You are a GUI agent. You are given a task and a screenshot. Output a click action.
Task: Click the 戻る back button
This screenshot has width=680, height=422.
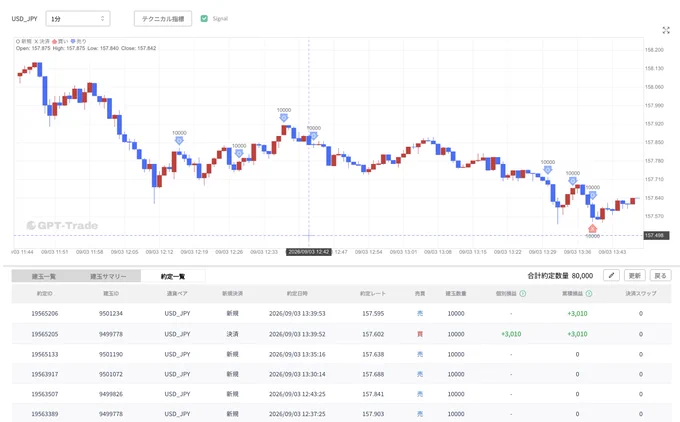(x=660, y=275)
